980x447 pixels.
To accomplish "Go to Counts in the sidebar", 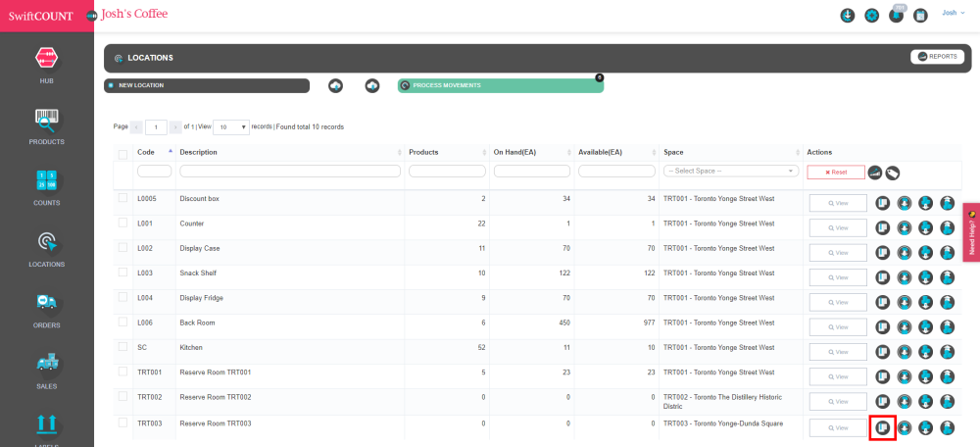I will [46, 187].
